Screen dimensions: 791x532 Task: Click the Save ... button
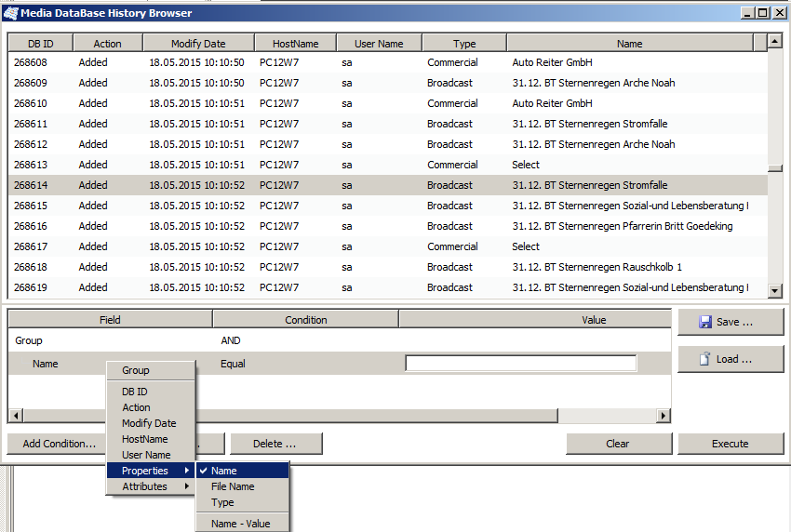pos(731,322)
